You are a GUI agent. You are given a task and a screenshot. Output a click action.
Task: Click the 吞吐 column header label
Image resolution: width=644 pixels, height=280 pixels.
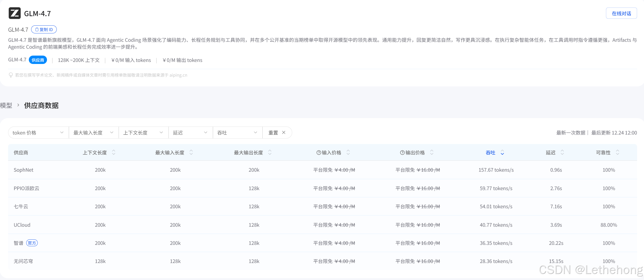[490, 153]
